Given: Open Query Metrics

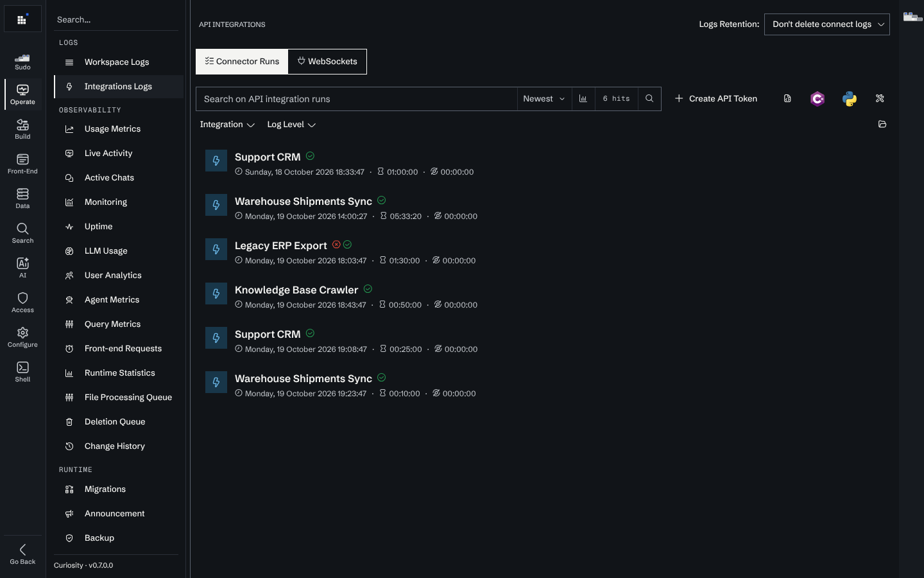Looking at the screenshot, I should [x=119, y=324].
